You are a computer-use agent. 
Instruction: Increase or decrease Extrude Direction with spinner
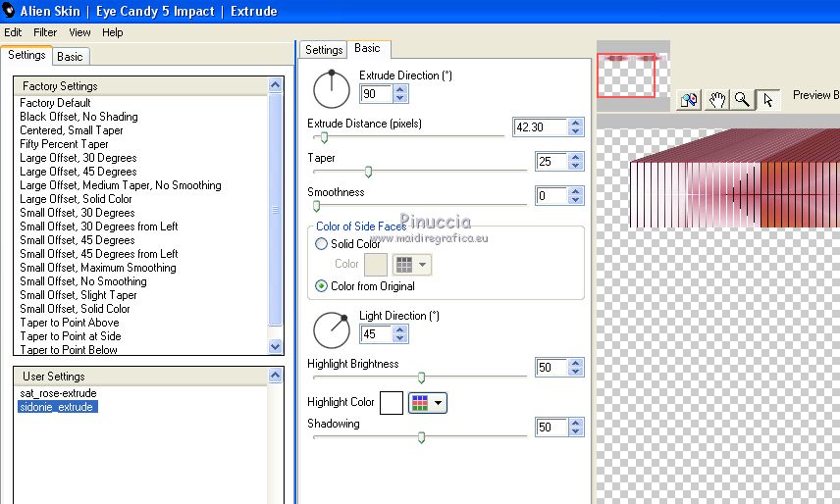400,93
